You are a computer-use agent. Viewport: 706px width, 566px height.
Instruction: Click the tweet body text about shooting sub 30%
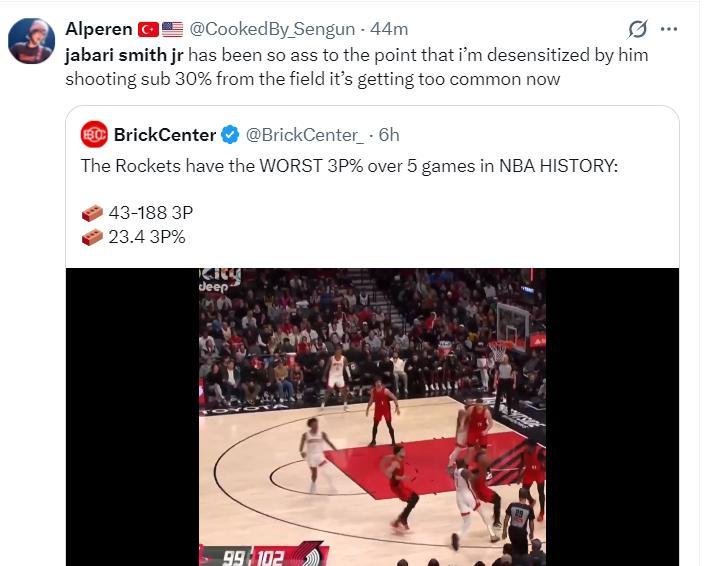point(357,67)
